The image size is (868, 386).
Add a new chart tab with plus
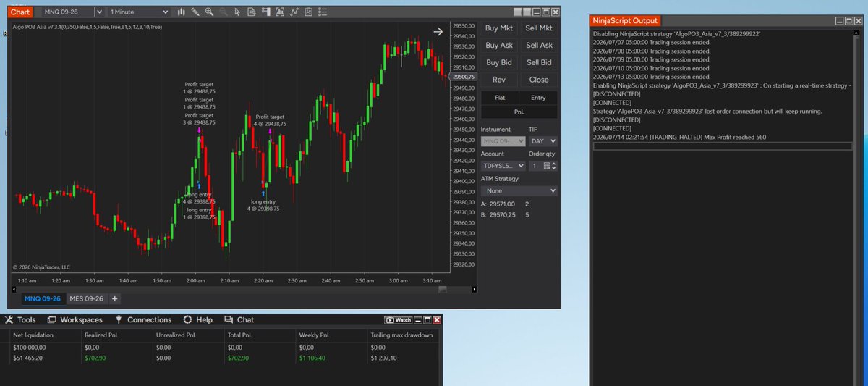[114, 298]
